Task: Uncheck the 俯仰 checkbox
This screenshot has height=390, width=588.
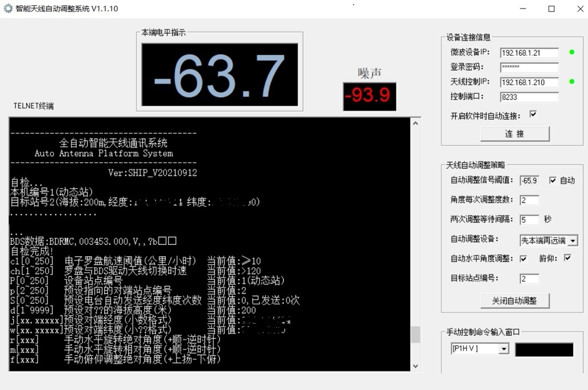Action: (569, 258)
